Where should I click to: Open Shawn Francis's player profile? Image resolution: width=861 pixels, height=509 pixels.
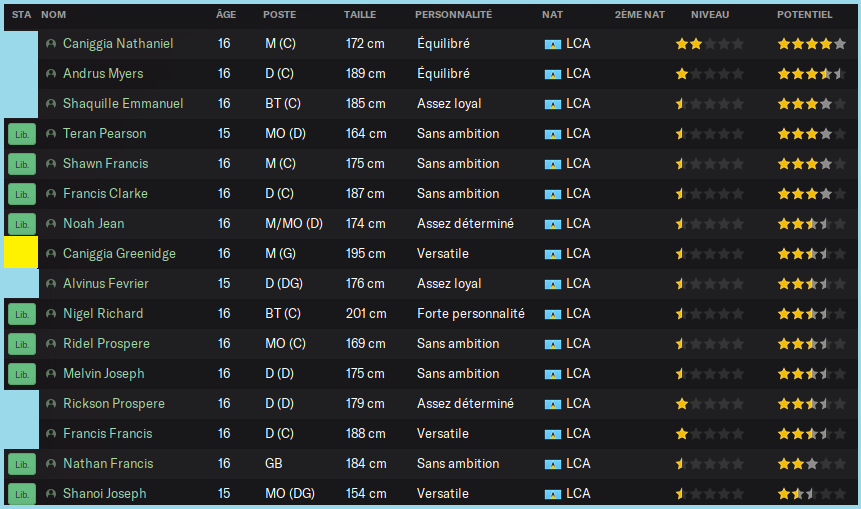pyautogui.click(x=106, y=164)
